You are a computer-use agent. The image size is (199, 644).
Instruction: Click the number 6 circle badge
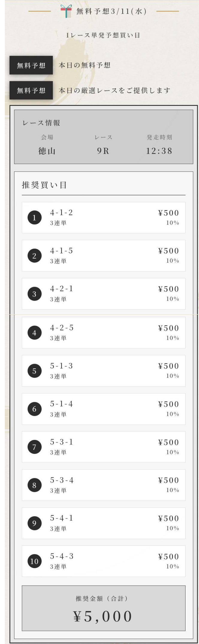pyautogui.click(x=34, y=409)
